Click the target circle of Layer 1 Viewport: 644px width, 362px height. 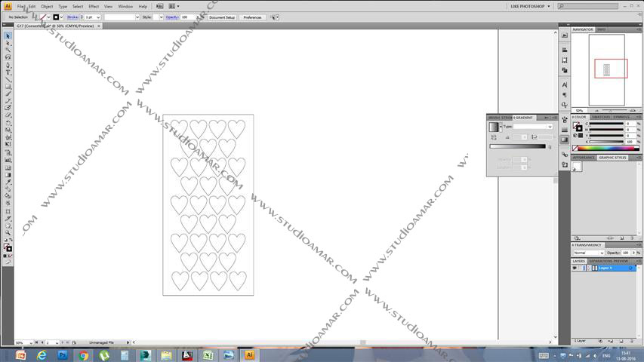tap(630, 268)
